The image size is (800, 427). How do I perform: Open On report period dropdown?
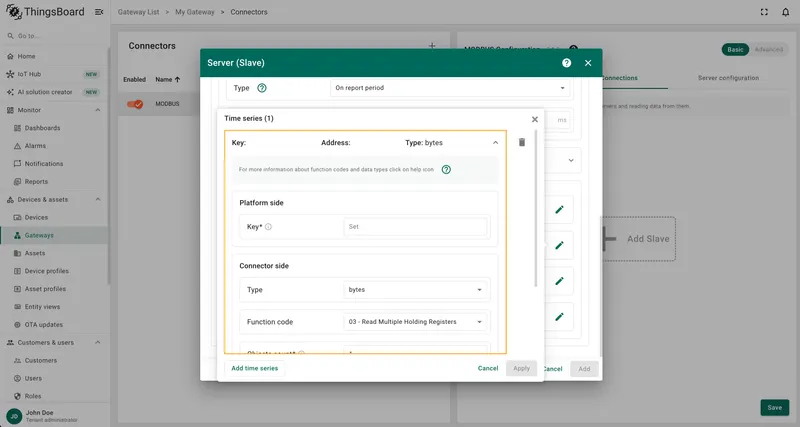click(449, 88)
